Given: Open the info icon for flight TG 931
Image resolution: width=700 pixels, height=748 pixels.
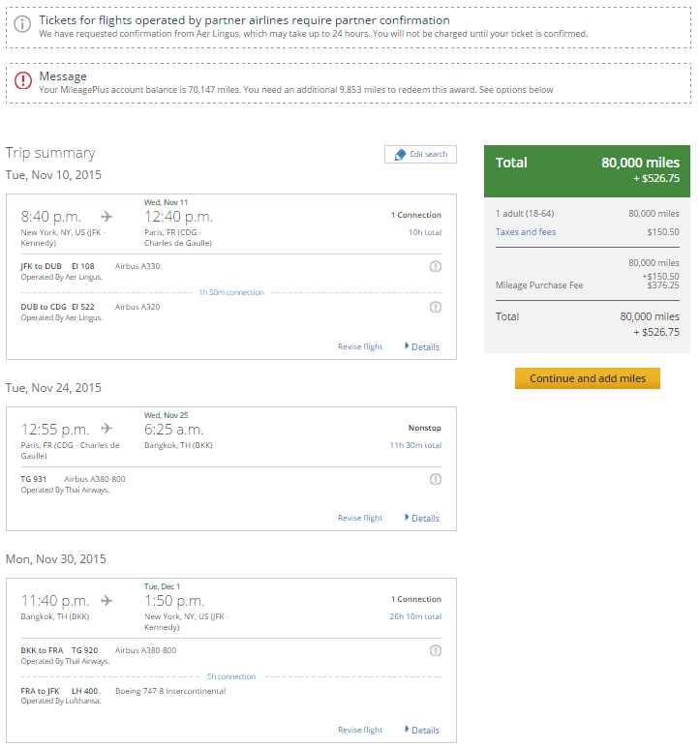Looking at the screenshot, I should coord(436,479).
